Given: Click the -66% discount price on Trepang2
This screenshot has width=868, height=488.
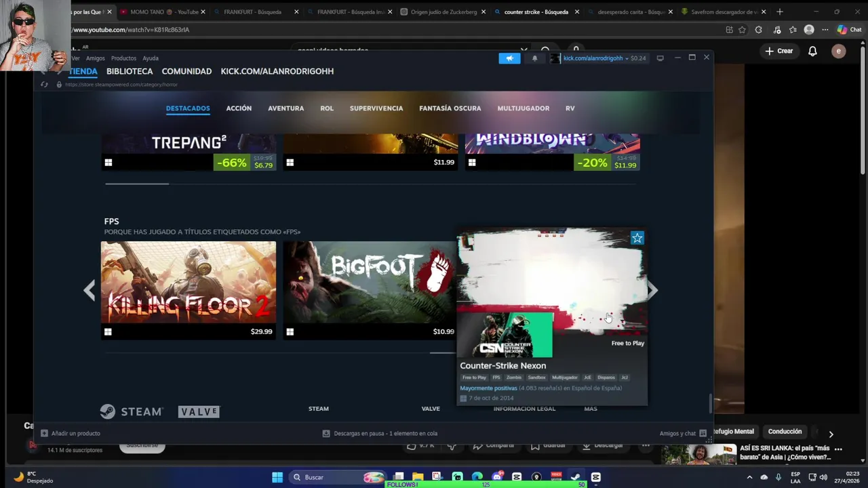Looking at the screenshot, I should pyautogui.click(x=245, y=163).
